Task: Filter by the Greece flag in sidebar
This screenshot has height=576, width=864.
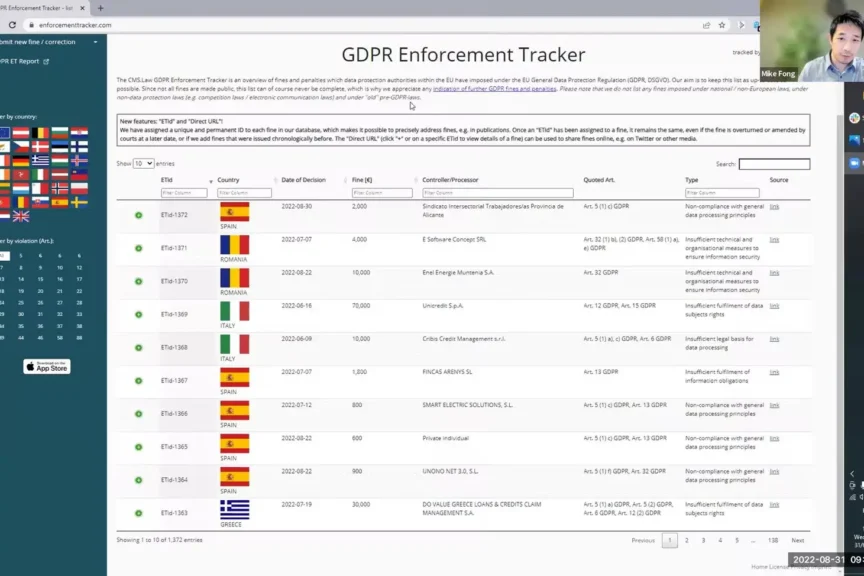Action: [40, 160]
